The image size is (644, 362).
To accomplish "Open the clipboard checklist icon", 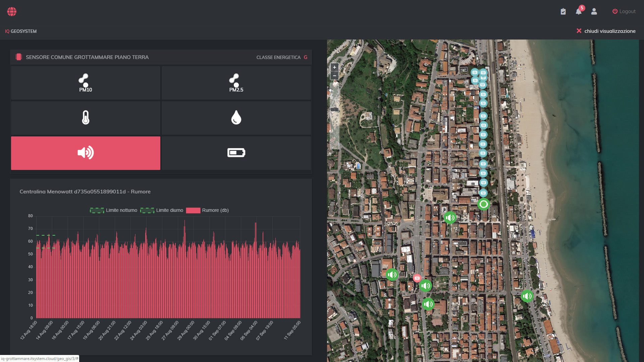I will (x=563, y=11).
